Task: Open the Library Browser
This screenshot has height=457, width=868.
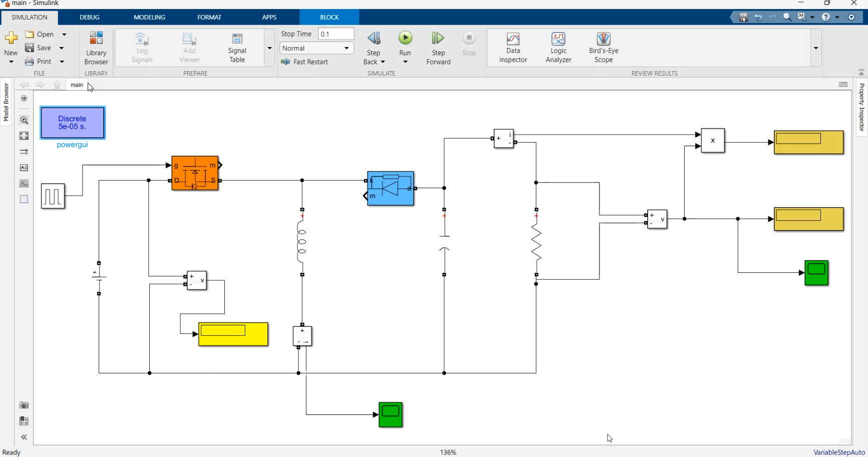Action: (96, 48)
